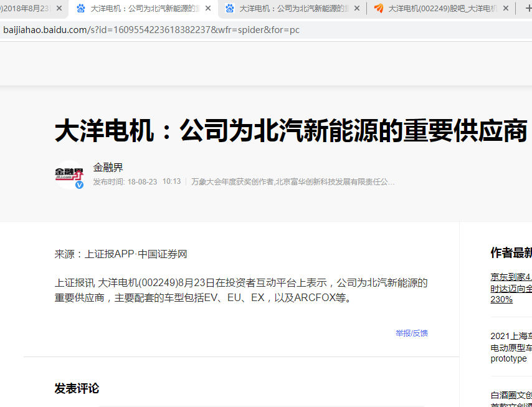The width and height of the screenshot is (532, 407).
Task: Switch to the 2018年8月23 tab
Action: [x=26, y=9]
